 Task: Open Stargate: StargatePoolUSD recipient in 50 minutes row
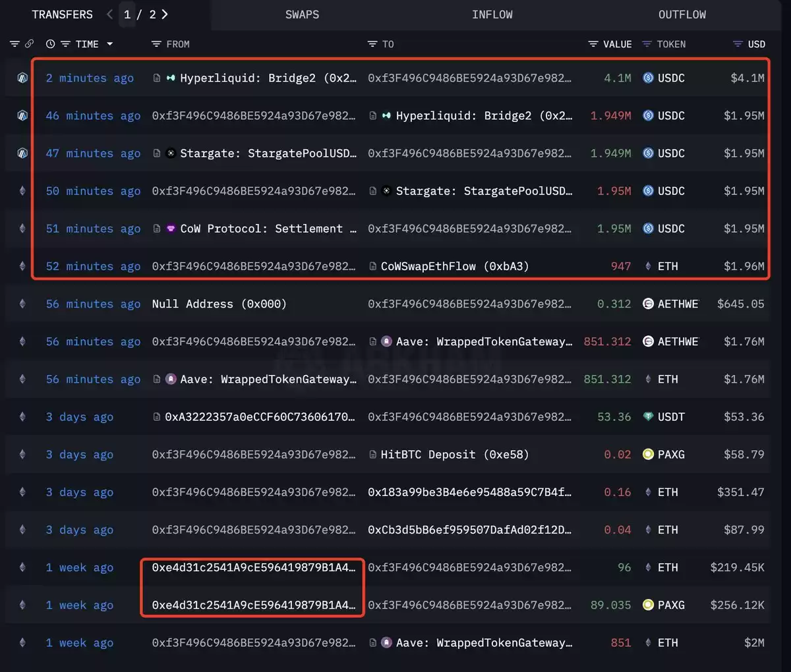[x=484, y=190]
